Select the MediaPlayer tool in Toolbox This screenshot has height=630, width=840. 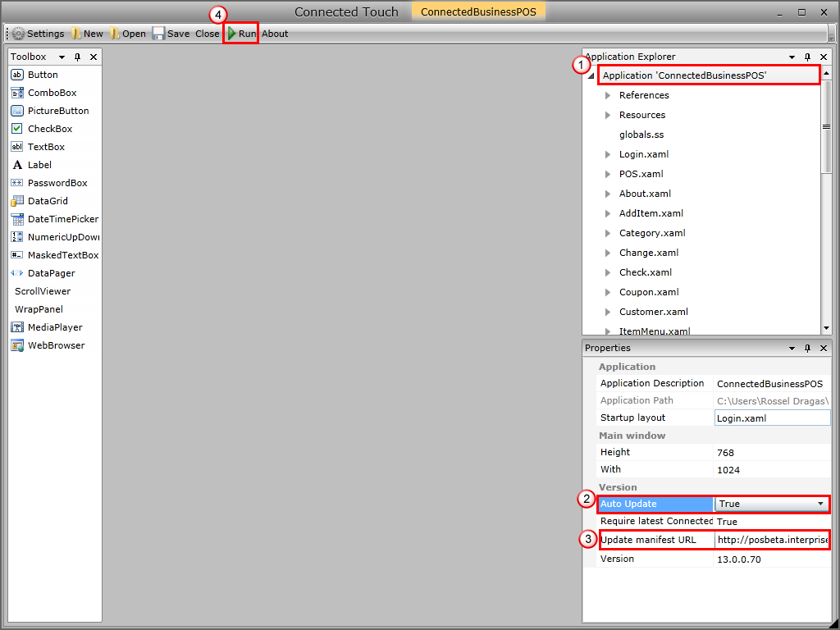coord(55,327)
